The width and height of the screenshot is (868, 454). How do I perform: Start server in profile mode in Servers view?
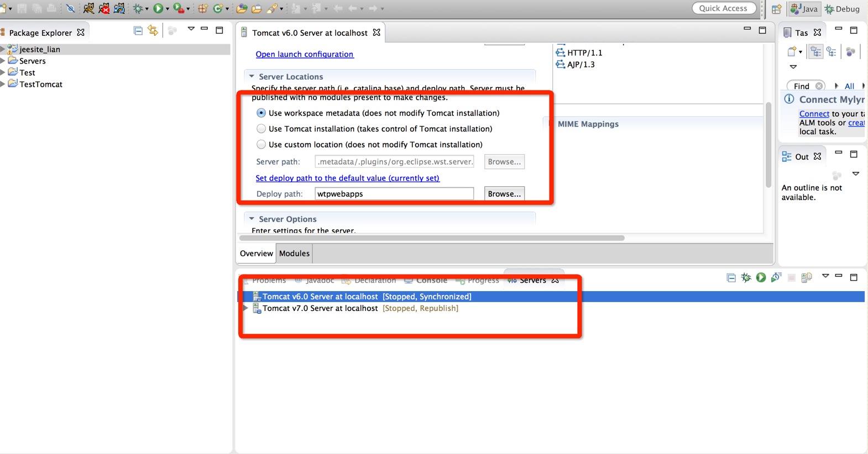pyautogui.click(x=776, y=277)
